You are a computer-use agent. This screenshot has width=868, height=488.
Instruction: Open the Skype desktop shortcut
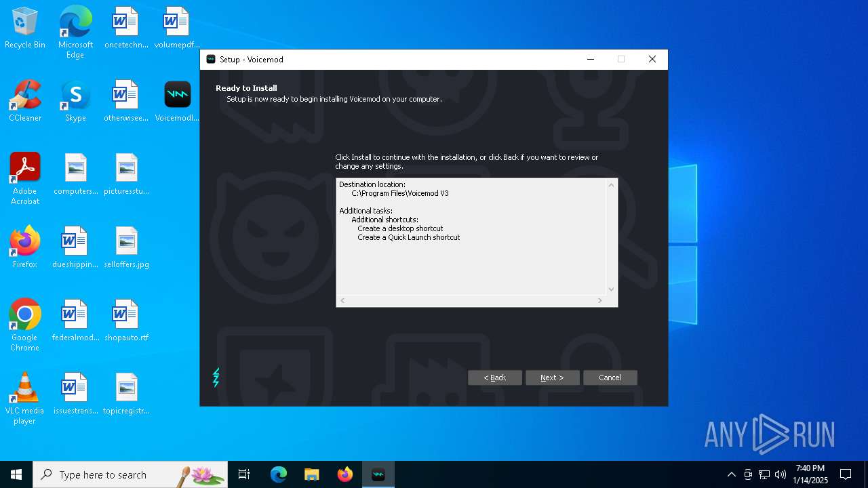click(75, 102)
